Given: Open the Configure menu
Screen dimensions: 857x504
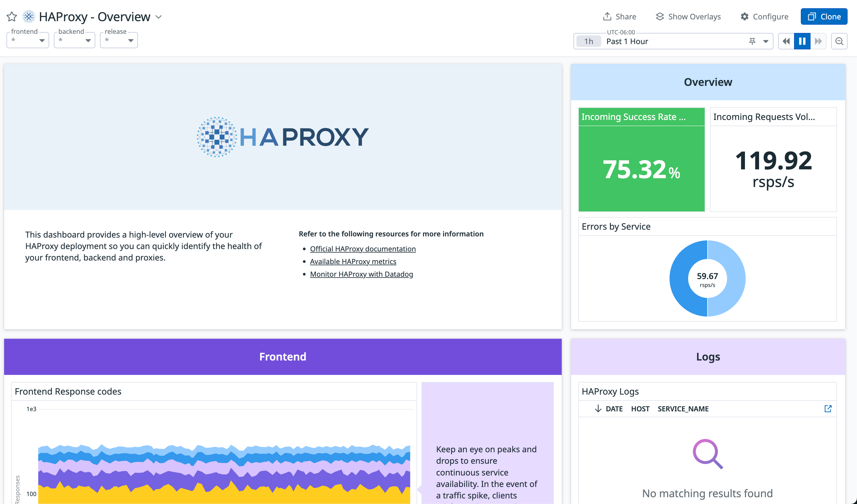Looking at the screenshot, I should pyautogui.click(x=764, y=17).
